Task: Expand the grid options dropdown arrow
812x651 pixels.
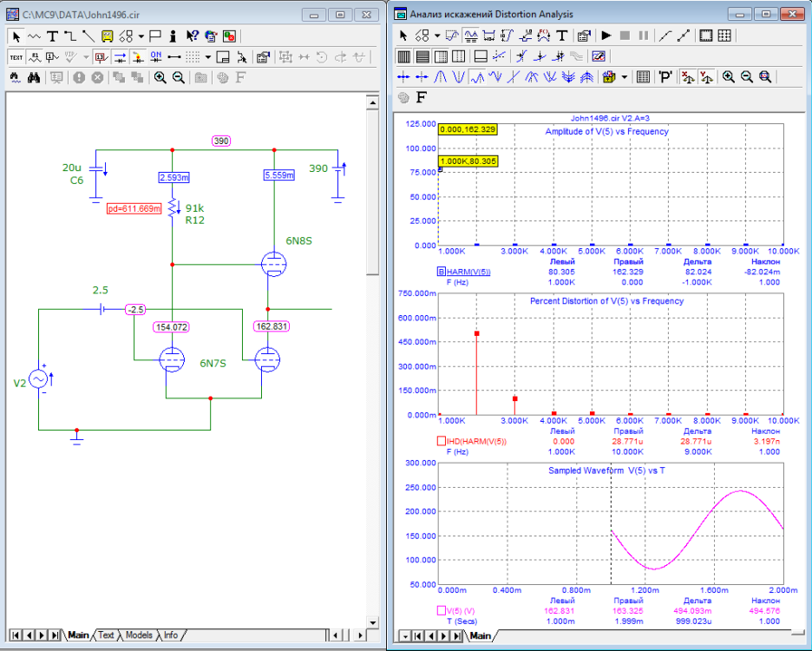Action: [x=208, y=57]
